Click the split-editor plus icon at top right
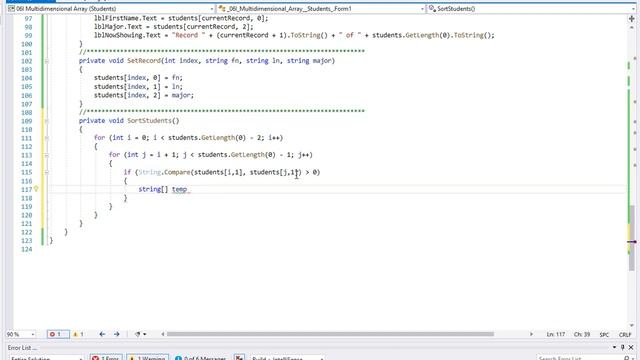640x360 pixels. tap(631, 18)
